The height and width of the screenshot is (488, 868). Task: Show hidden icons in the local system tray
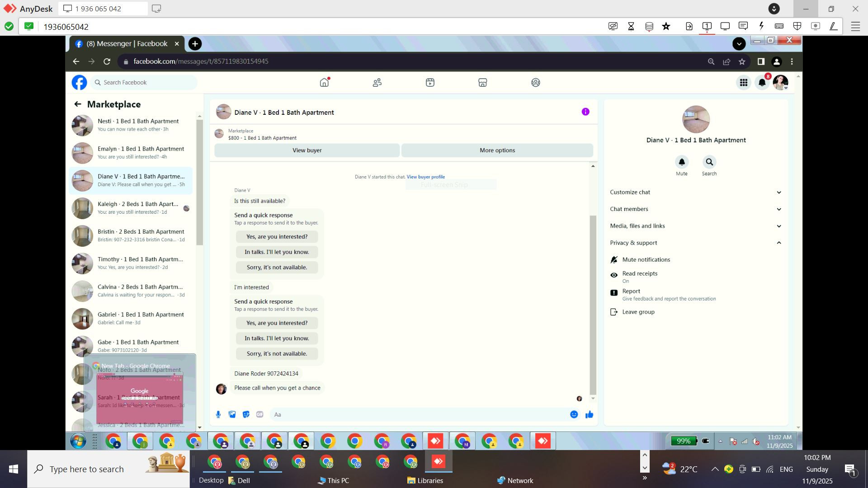(x=715, y=469)
